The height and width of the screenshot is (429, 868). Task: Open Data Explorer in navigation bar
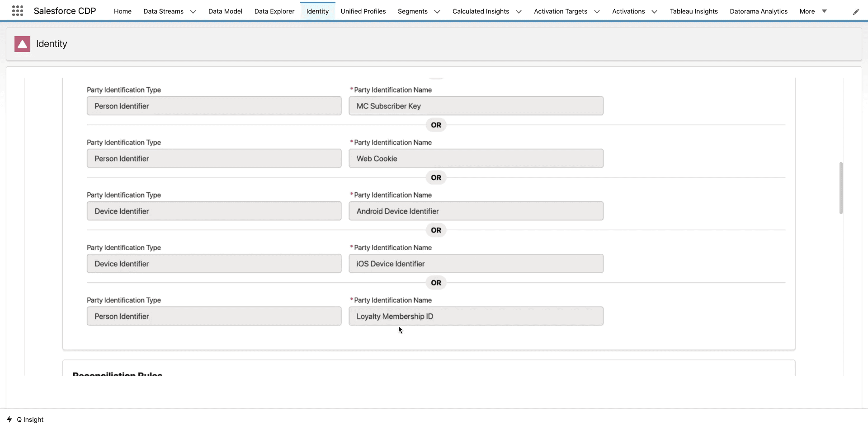pyautogui.click(x=274, y=11)
